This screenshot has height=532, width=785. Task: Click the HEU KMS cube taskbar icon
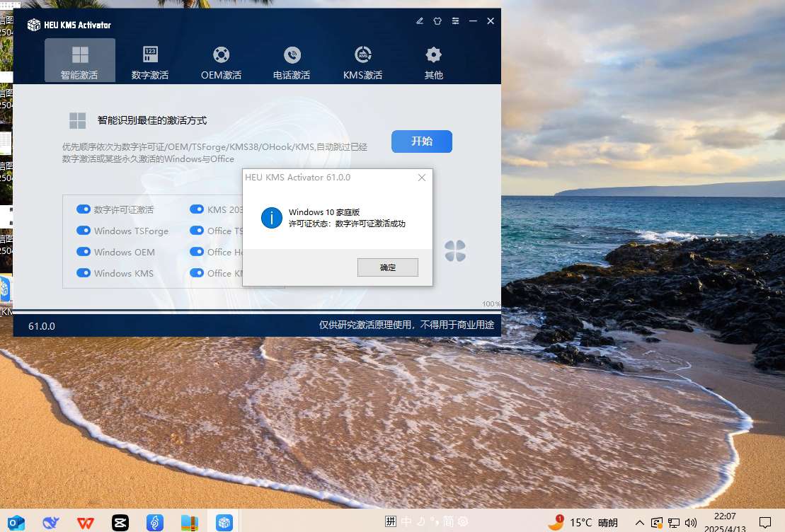coord(224,523)
